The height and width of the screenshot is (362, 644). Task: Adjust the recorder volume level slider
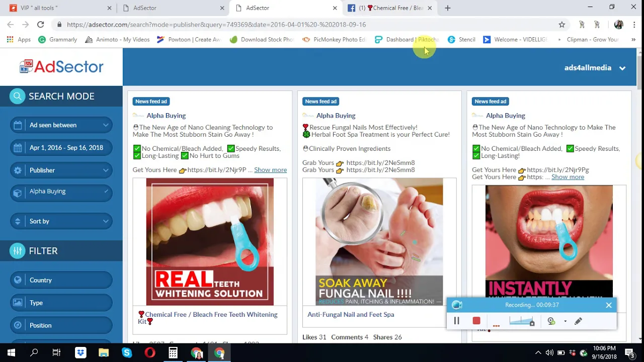(521, 321)
